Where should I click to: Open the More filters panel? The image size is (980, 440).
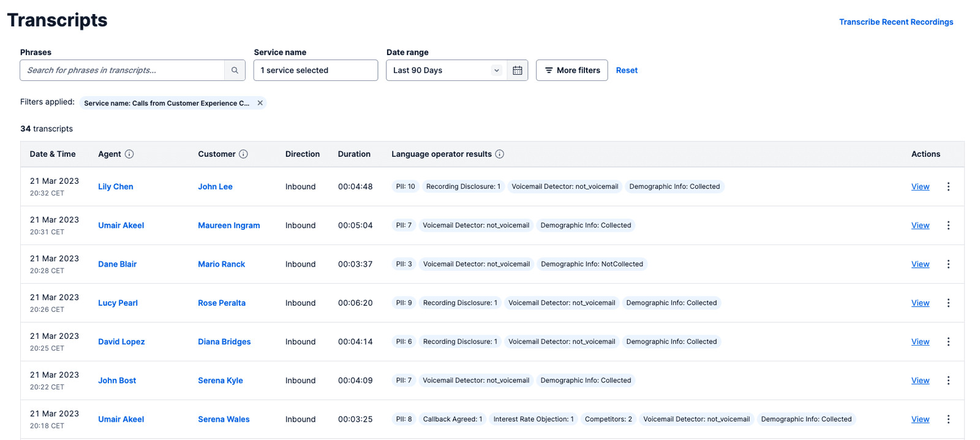tap(571, 70)
